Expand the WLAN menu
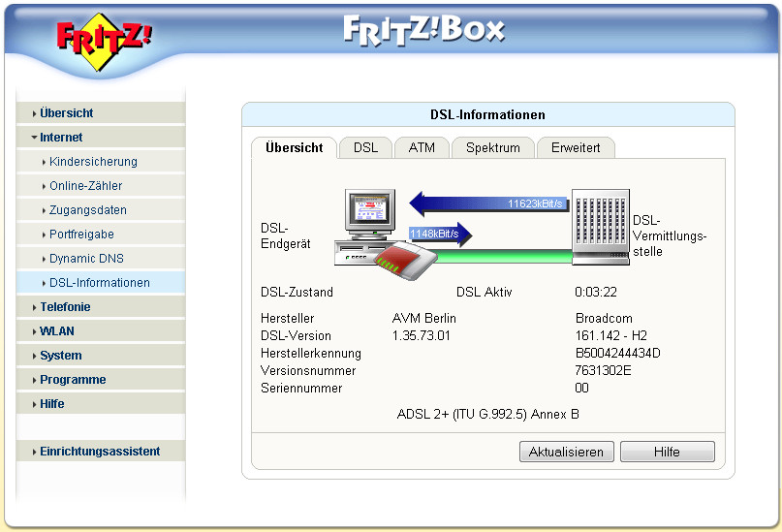Viewport: 782px width, 532px height. 100,331
